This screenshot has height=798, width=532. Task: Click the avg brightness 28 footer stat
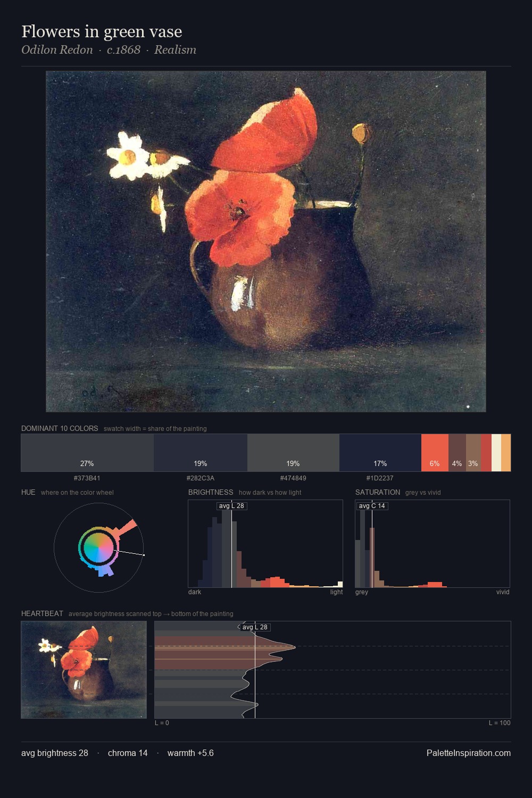point(55,753)
